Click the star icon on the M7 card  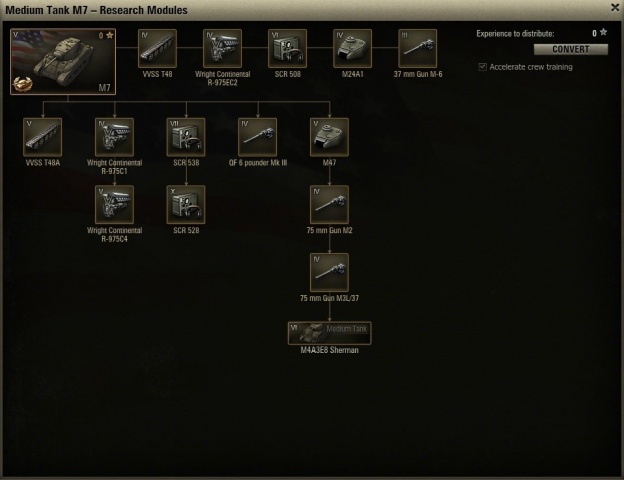tap(109, 35)
